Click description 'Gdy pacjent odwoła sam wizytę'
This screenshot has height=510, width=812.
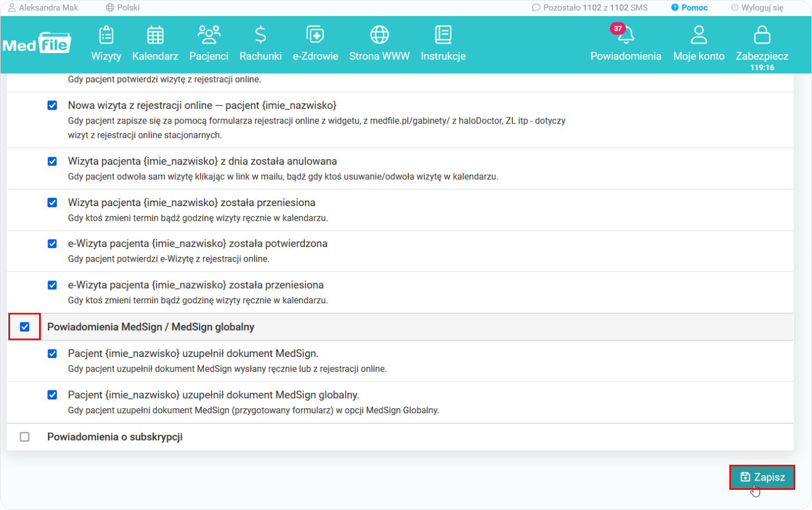point(283,177)
